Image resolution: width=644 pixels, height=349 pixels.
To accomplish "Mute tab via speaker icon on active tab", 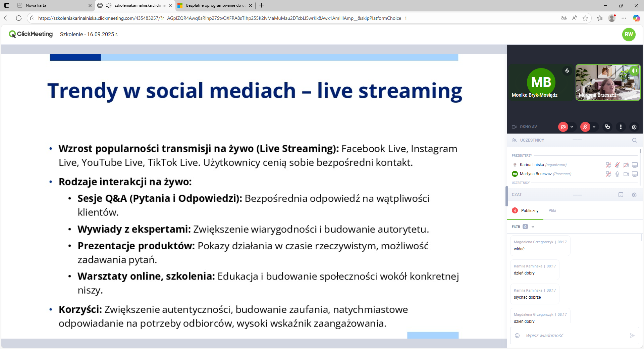I will (x=108, y=5).
